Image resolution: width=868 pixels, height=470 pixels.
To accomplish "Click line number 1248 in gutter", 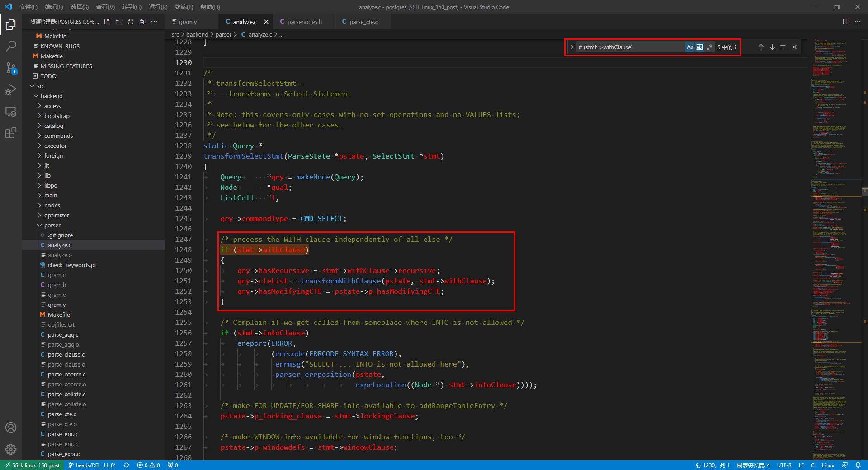I will click(x=183, y=250).
